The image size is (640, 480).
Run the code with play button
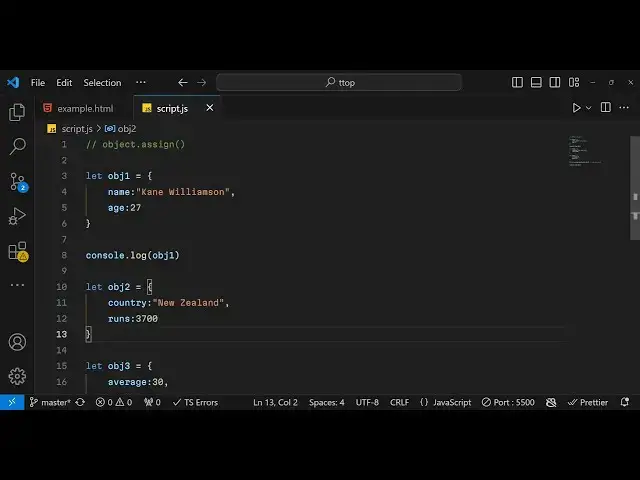576,108
